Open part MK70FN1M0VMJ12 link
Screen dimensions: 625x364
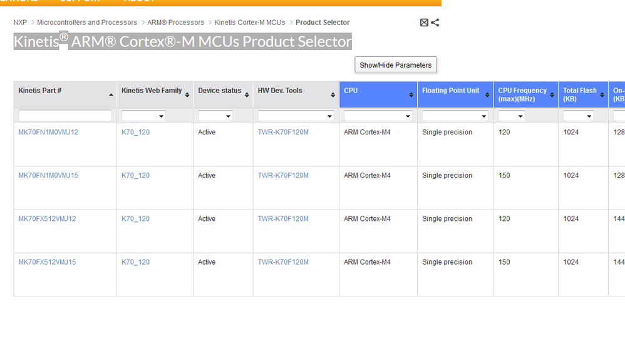(x=48, y=132)
